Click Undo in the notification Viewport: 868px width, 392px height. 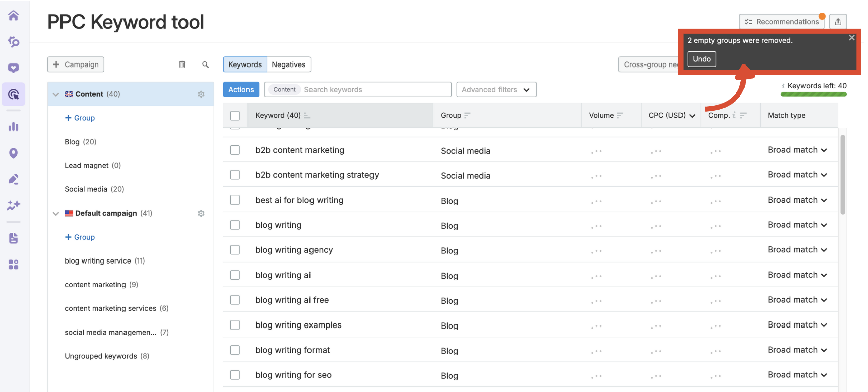point(701,59)
